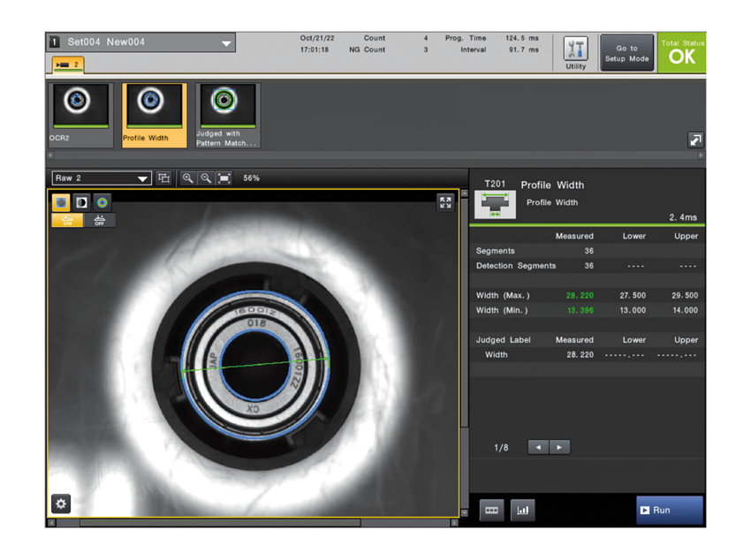Open the segment list view icon
The image size is (751, 560).
pos(491,511)
